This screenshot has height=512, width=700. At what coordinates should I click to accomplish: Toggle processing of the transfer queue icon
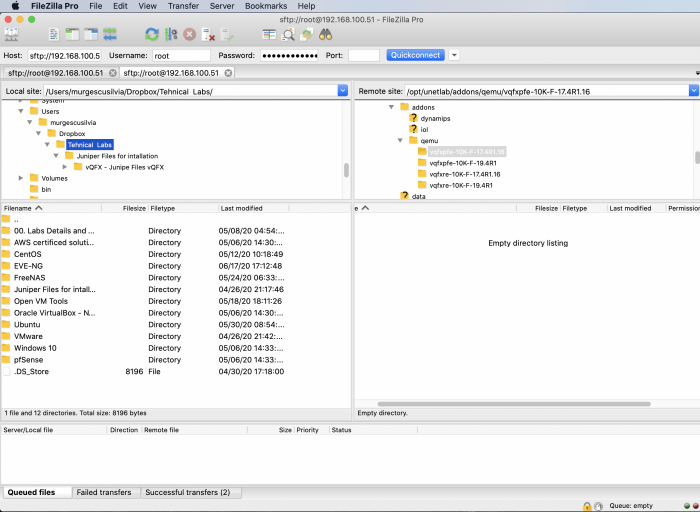pyautogui.click(x=171, y=34)
